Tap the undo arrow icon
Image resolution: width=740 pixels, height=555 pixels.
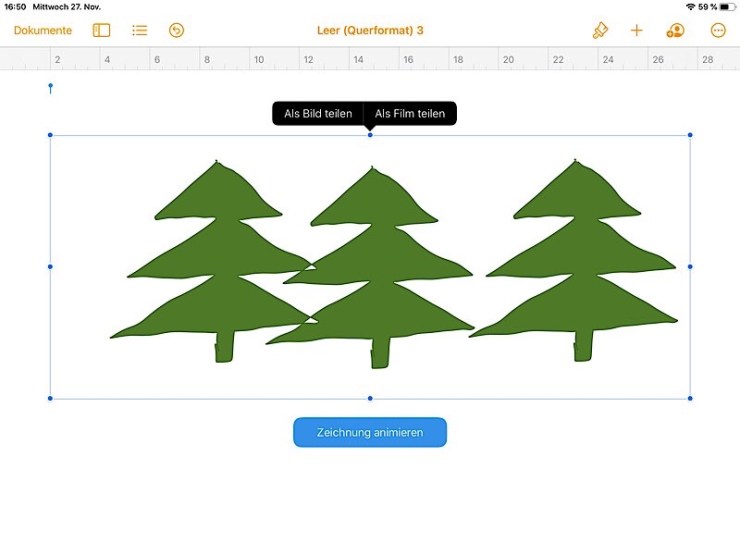(x=177, y=30)
